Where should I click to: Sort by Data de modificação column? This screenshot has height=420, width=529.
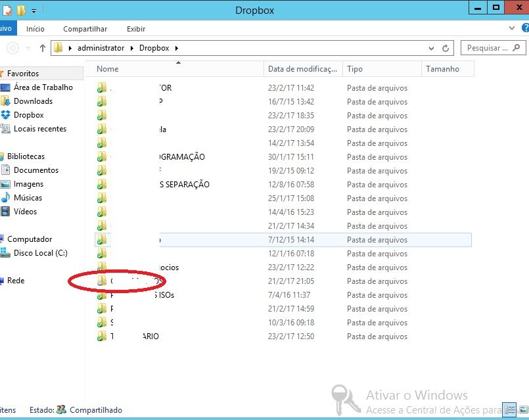point(304,69)
